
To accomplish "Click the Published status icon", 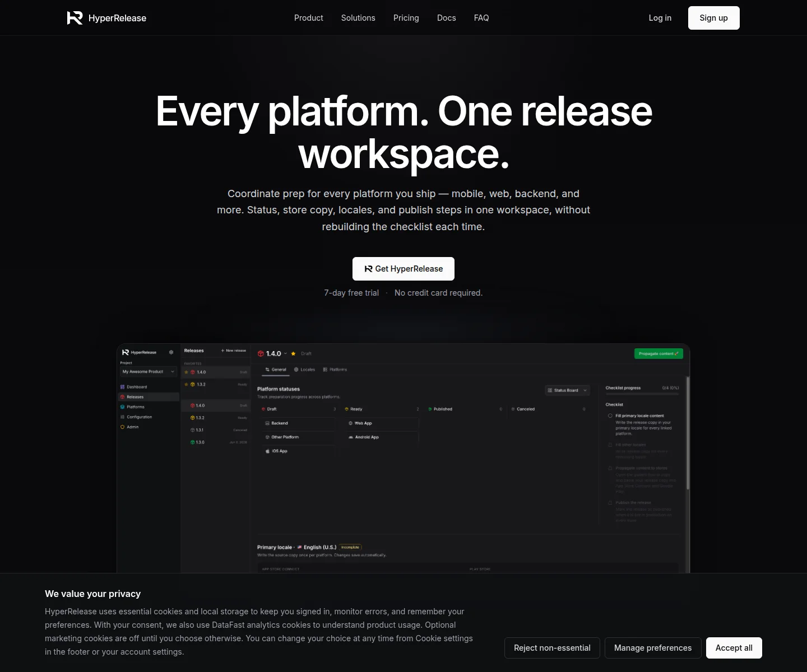I will (430, 409).
